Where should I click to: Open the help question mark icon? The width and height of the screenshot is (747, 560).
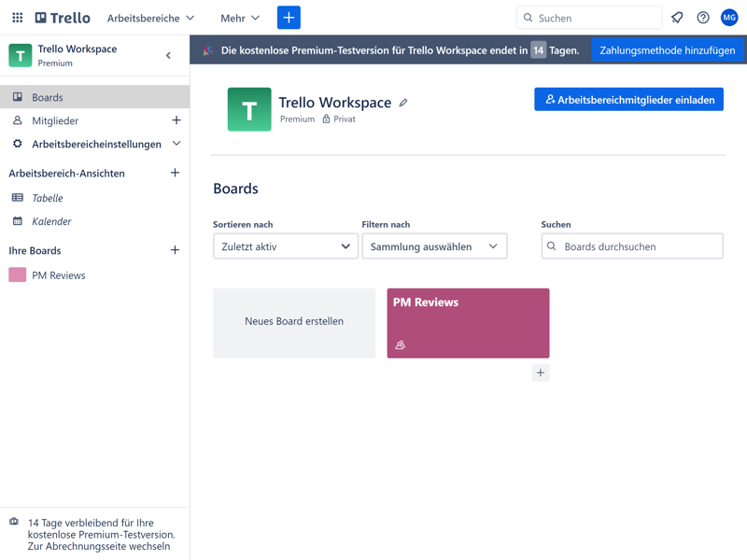pos(703,18)
